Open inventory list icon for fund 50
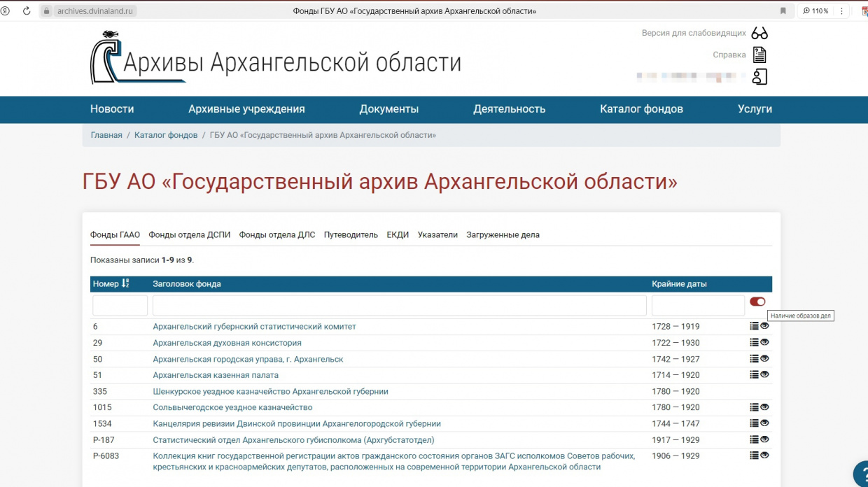The height and width of the screenshot is (487, 868). pos(754,358)
